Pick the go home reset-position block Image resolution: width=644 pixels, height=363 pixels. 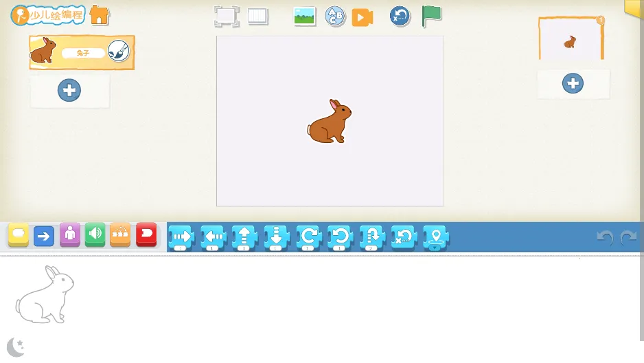pyautogui.click(x=404, y=236)
